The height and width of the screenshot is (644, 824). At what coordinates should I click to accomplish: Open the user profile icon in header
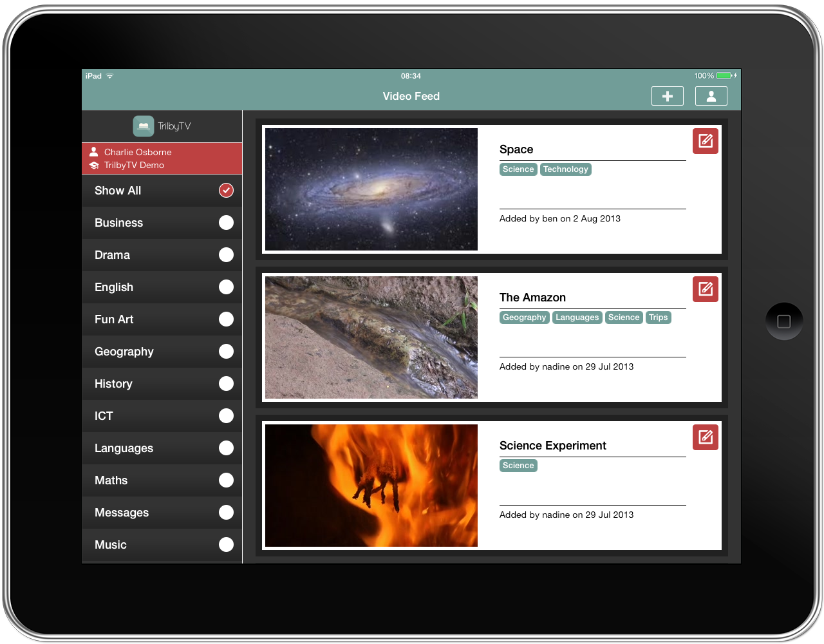pos(711,96)
